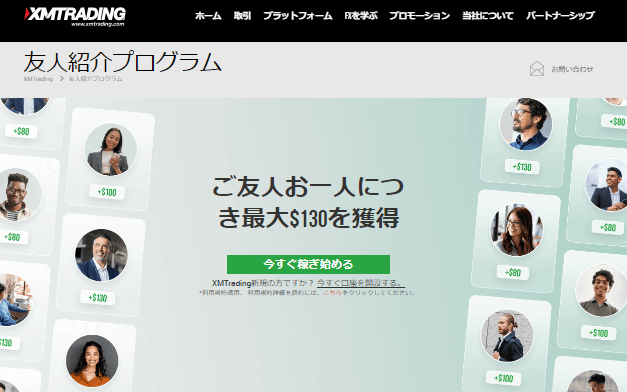Viewport: 627px width, 392px height.
Task: Open the プロモーション menu
Action: click(x=419, y=16)
